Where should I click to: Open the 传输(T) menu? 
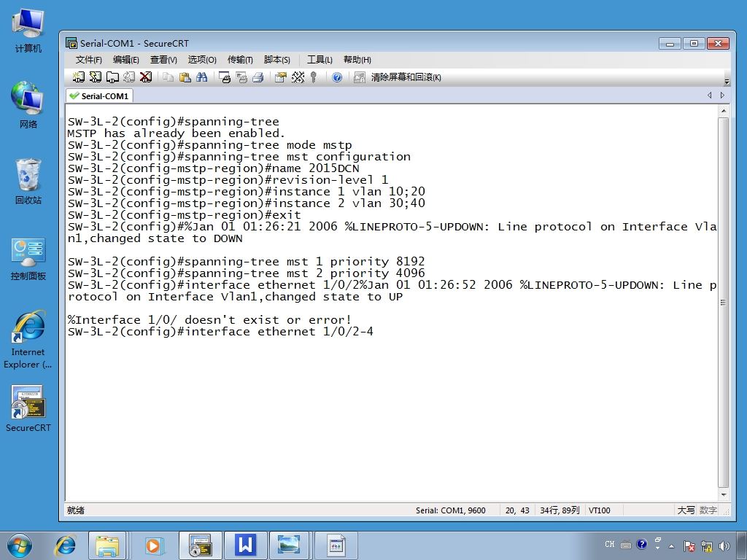point(240,60)
